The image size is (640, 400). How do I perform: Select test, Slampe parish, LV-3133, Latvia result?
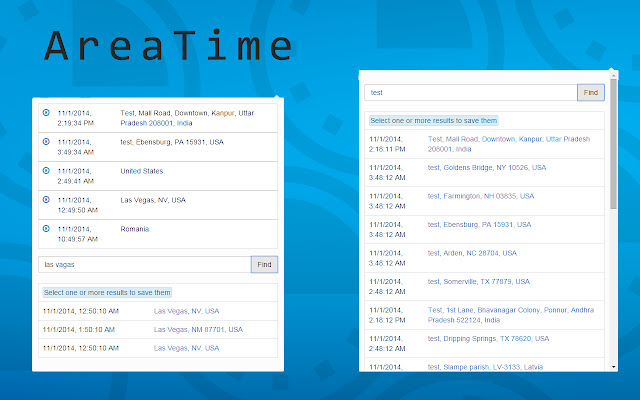[x=485, y=367]
